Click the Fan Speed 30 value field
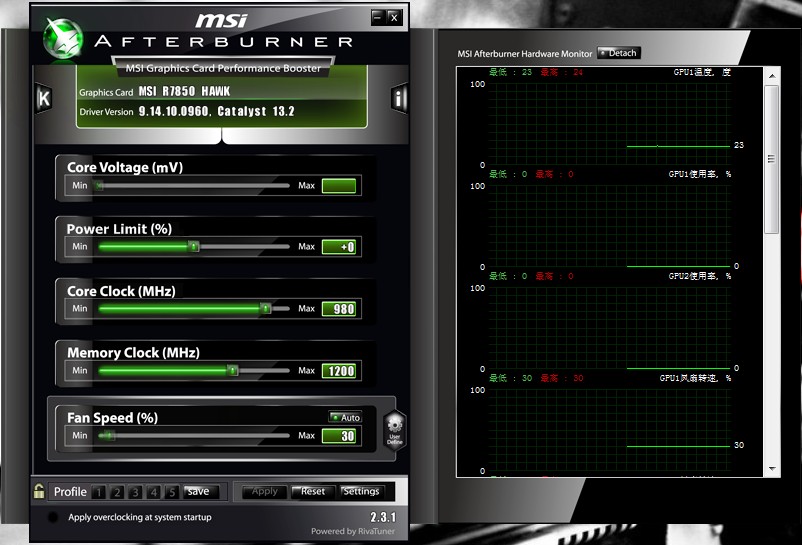This screenshot has height=545, width=802. (339, 436)
